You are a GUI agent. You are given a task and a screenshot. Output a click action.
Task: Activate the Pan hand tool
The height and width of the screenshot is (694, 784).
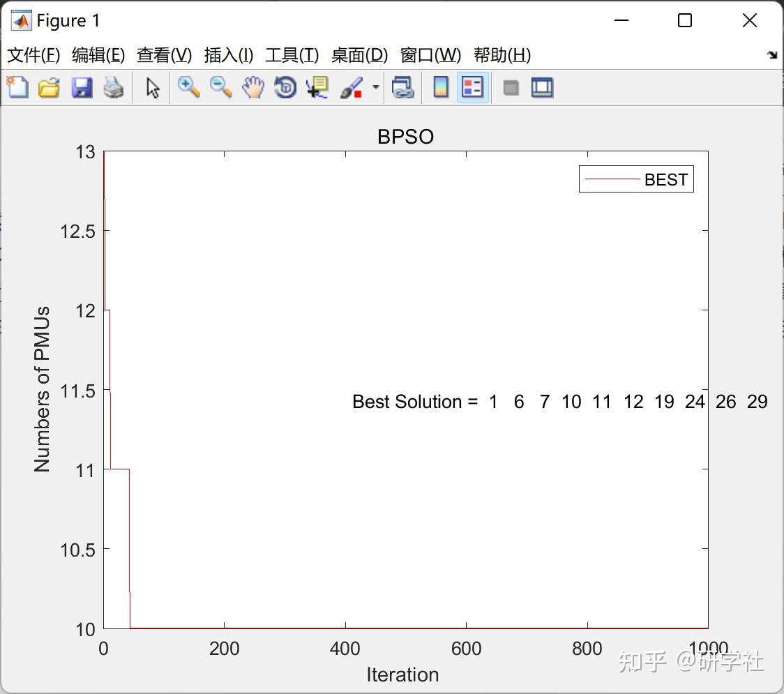coord(253,87)
